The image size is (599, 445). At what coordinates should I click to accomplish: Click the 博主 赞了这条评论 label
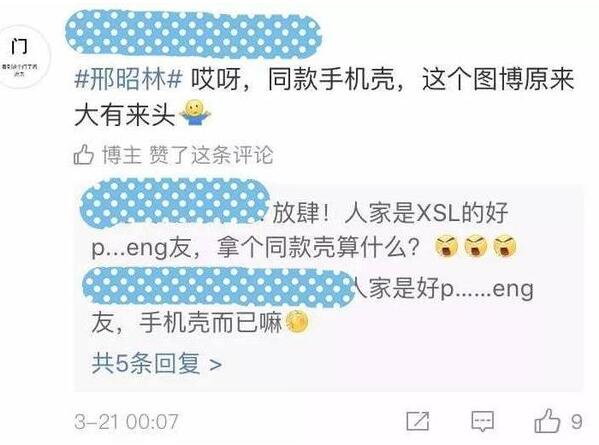(x=188, y=155)
